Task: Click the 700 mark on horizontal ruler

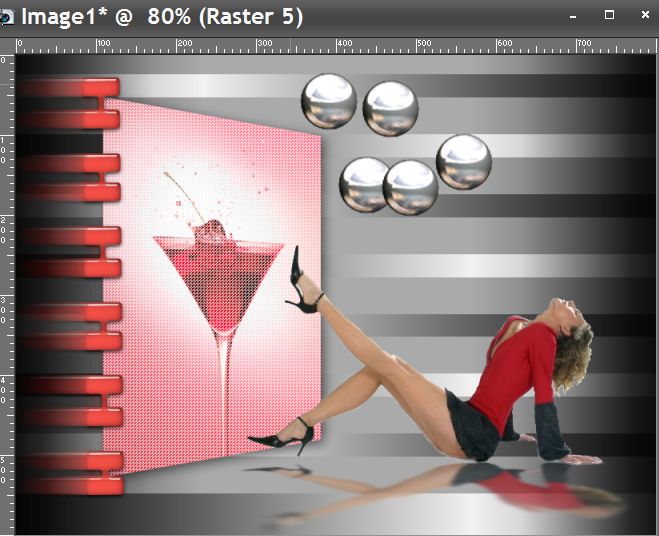Action: 584,45
